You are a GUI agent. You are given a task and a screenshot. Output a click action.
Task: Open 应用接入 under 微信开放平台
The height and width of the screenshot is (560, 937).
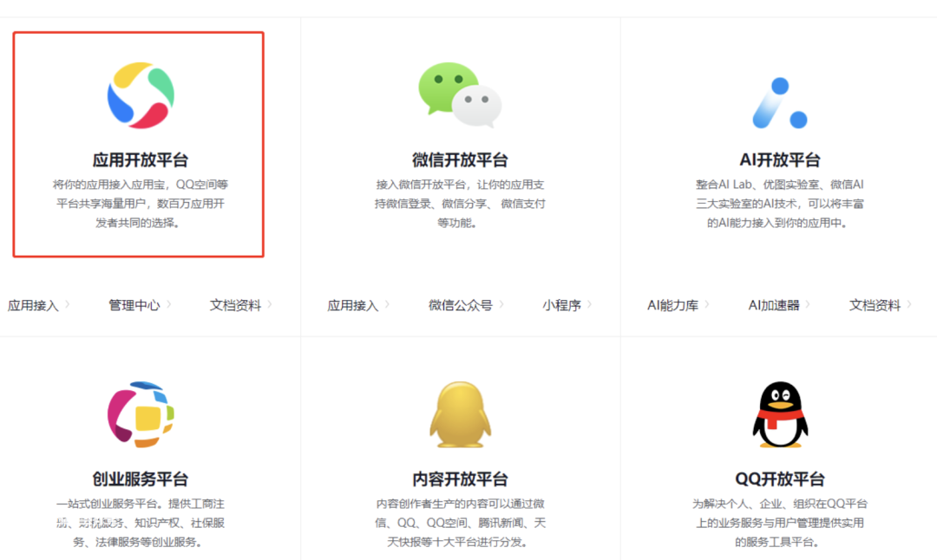tap(353, 306)
